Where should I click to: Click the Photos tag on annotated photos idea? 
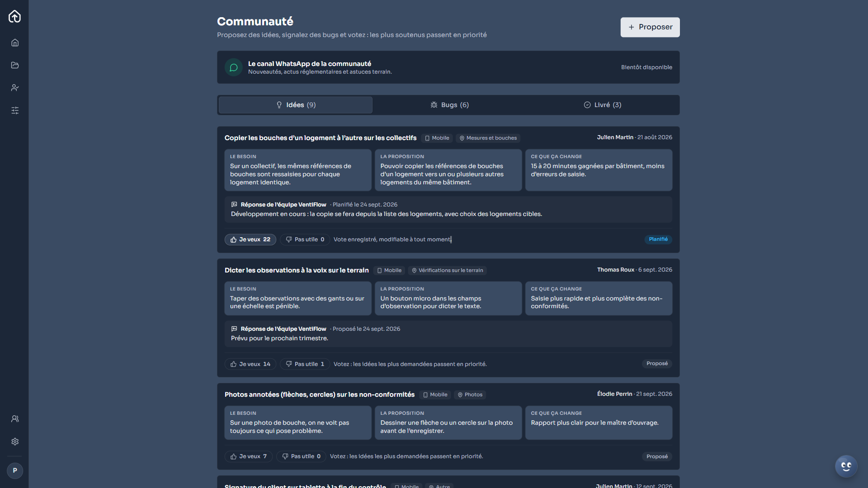click(x=470, y=395)
